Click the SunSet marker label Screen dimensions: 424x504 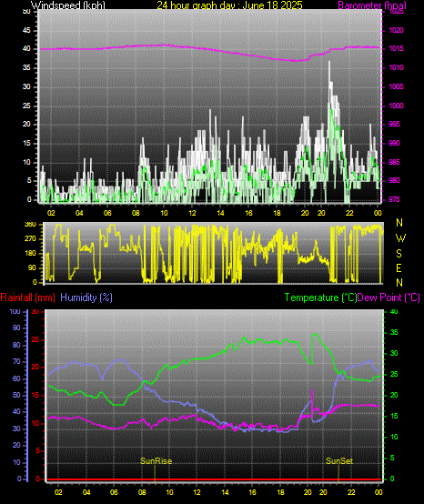(339, 461)
